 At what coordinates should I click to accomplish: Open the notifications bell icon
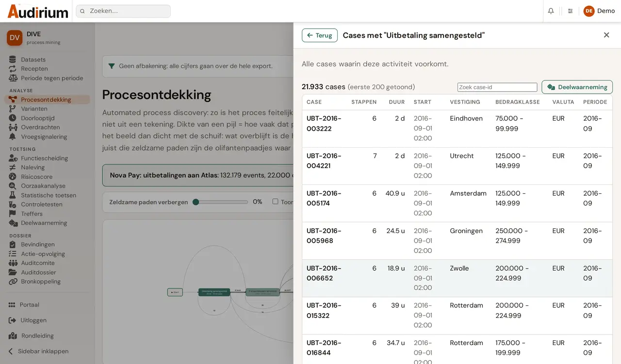pos(551,11)
